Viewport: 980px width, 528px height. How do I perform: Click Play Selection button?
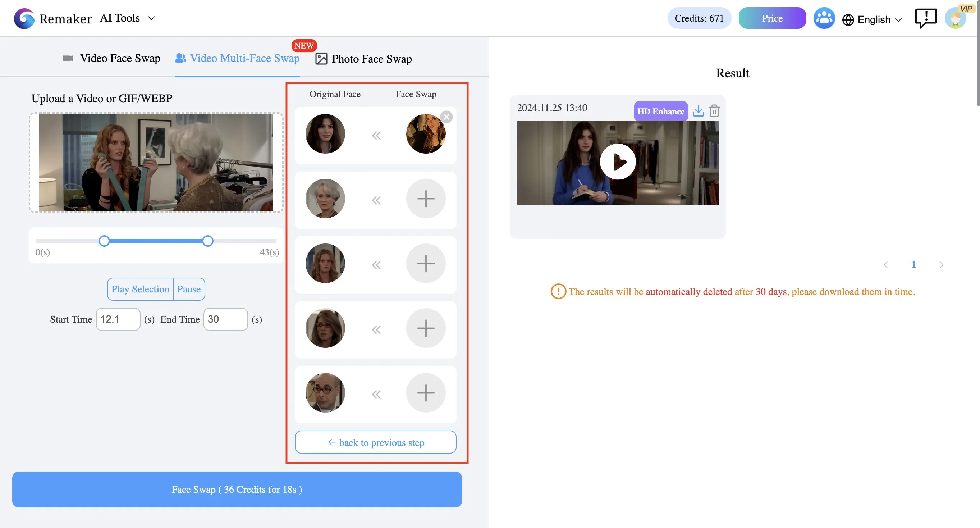pos(140,289)
